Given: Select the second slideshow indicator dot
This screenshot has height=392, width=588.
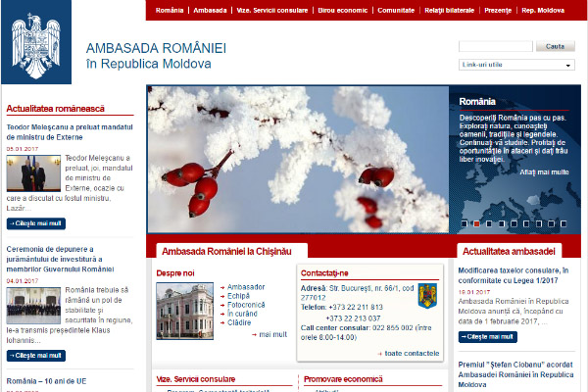Looking at the screenshot, I should coord(476,222).
